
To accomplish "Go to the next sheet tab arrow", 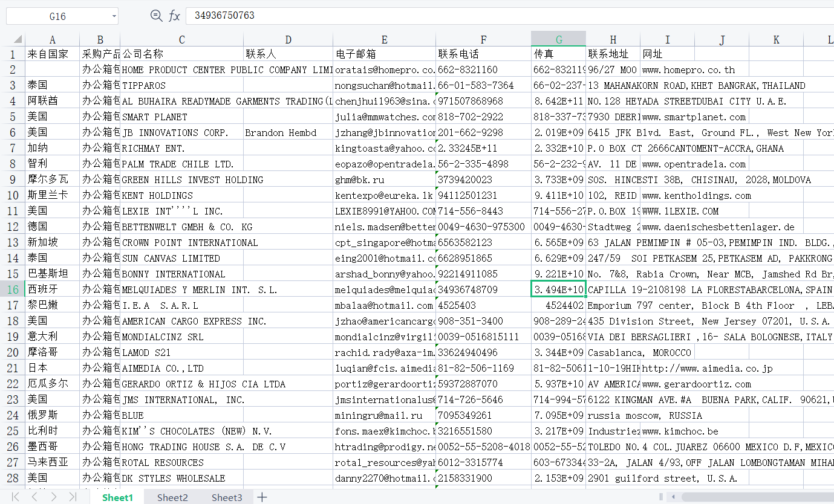I will pos(54,497).
